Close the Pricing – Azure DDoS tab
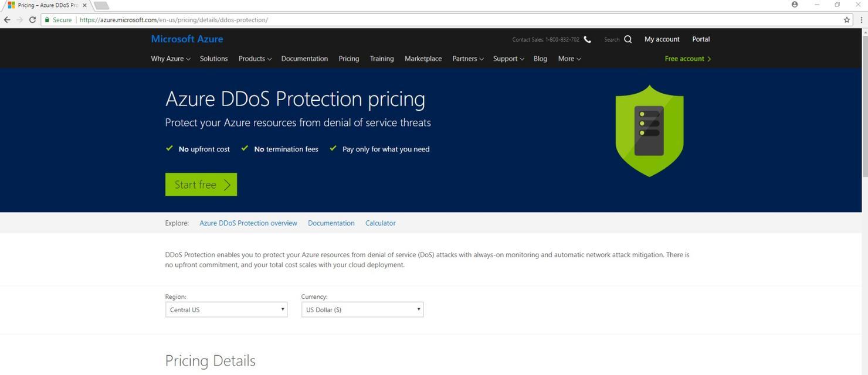The image size is (868, 375). click(84, 5)
